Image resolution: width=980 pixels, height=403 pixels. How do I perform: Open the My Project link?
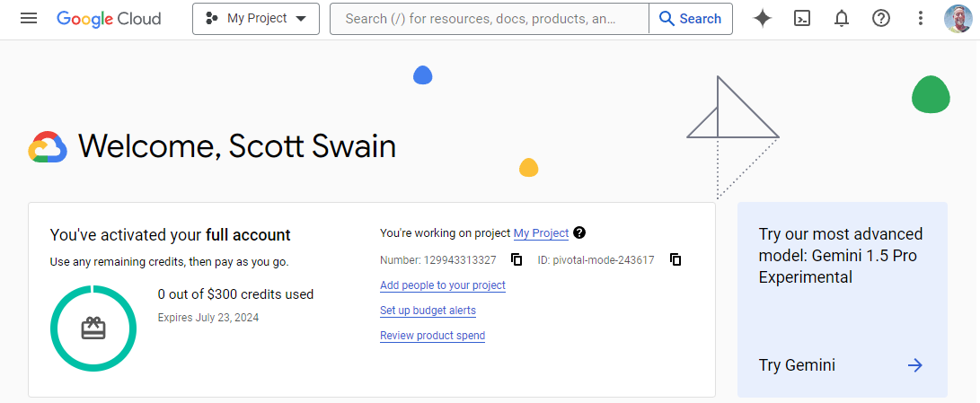541,233
